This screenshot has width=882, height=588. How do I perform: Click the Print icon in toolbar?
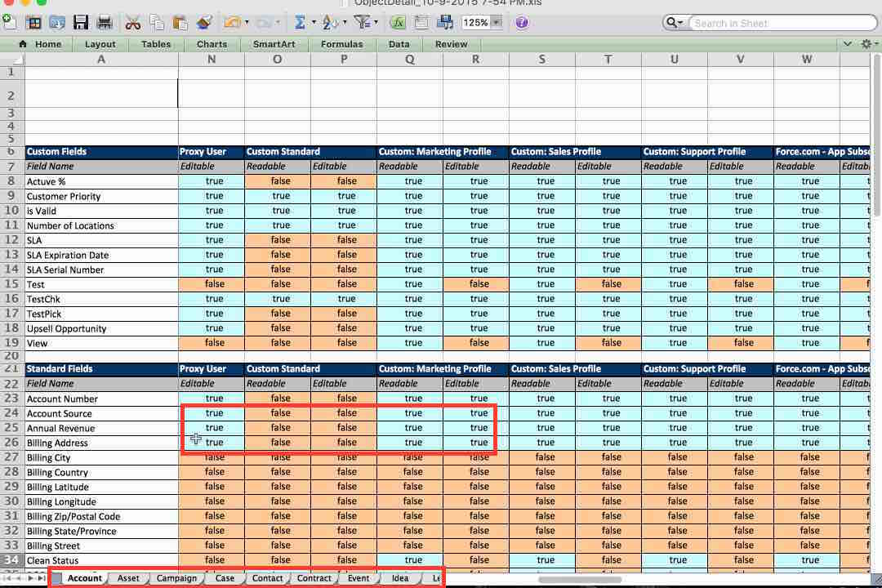105,23
